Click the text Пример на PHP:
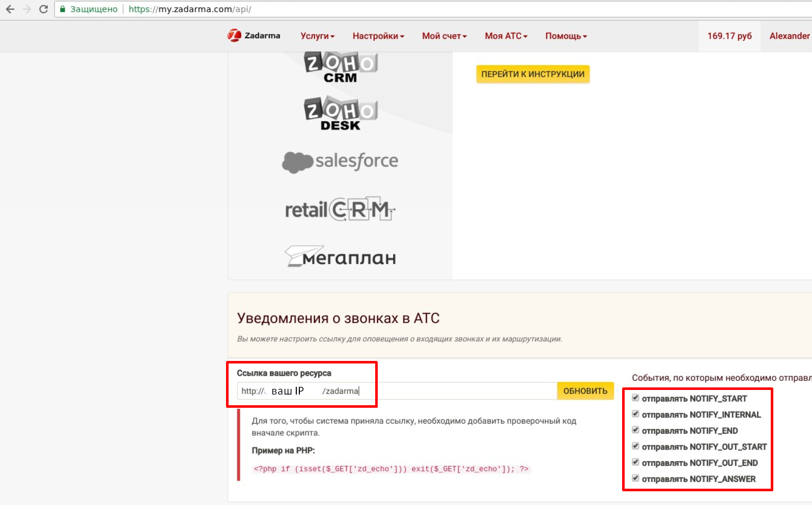Image resolution: width=812 pixels, height=505 pixels. (284, 451)
